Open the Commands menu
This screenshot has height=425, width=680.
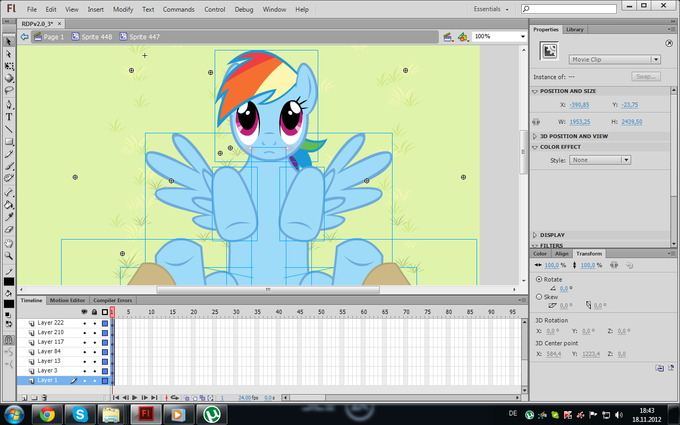pyautogui.click(x=178, y=9)
